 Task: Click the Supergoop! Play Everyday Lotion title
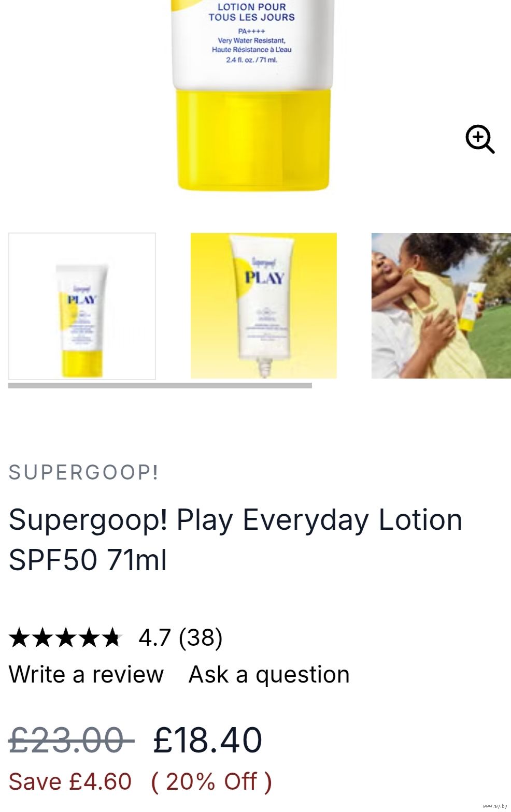235,540
